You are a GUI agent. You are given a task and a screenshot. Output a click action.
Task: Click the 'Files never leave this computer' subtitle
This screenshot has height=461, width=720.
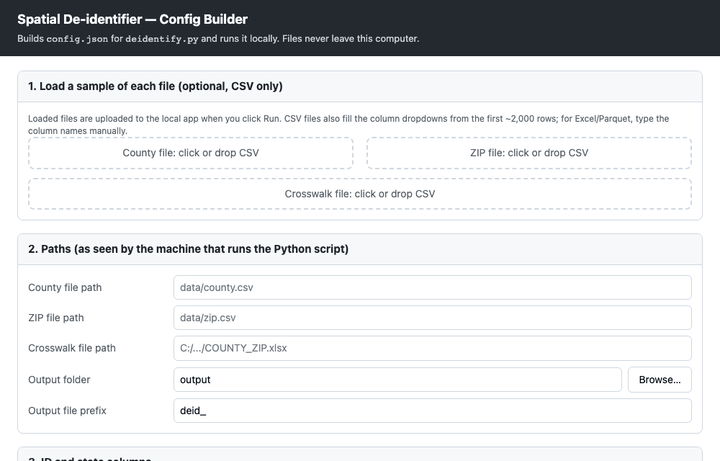[x=350, y=39]
